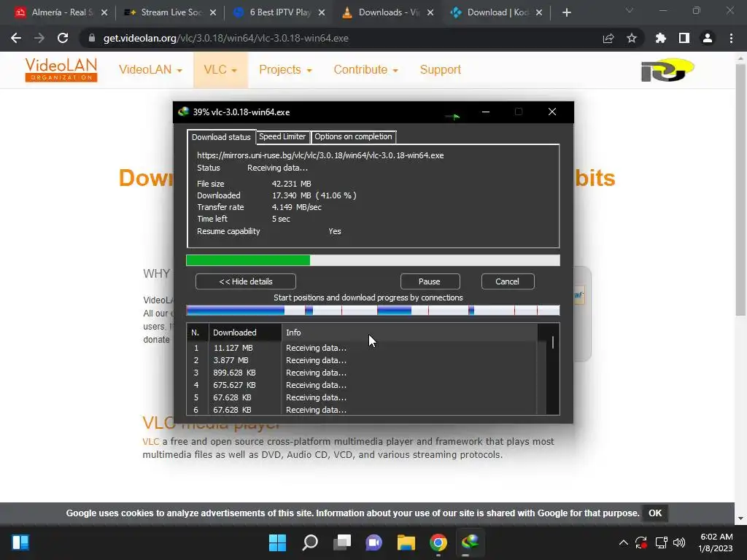The image size is (747, 560).
Task: Expand the VideoLAN dropdown menu
Action: coord(150,69)
